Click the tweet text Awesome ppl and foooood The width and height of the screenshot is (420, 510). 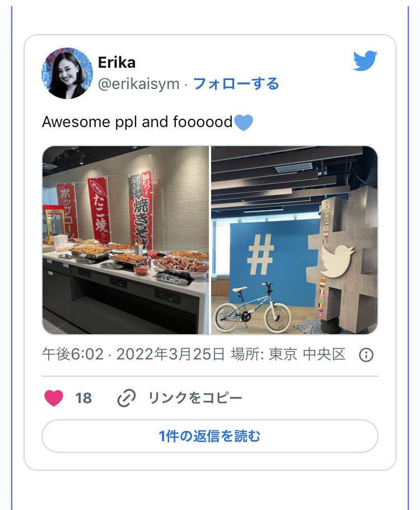(x=137, y=122)
